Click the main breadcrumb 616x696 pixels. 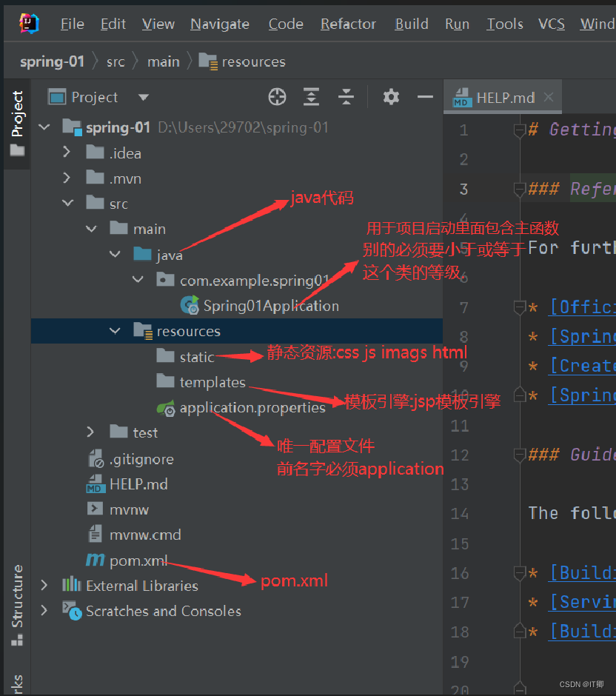(164, 61)
